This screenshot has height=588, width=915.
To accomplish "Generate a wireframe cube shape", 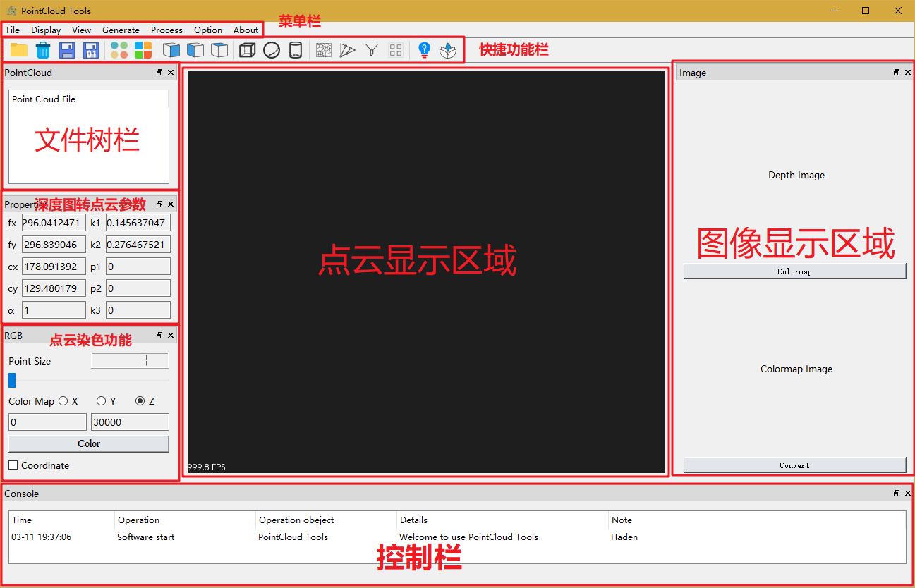I will (247, 50).
